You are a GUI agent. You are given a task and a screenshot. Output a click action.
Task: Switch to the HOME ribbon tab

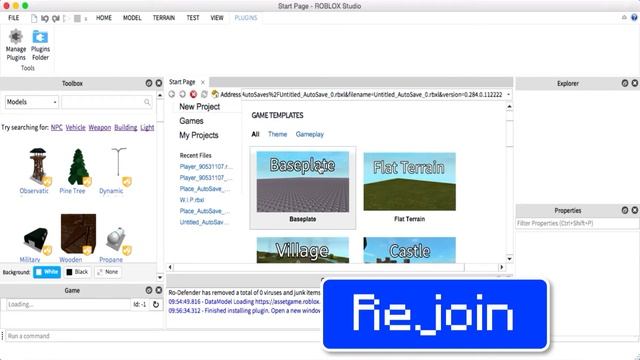(104, 18)
